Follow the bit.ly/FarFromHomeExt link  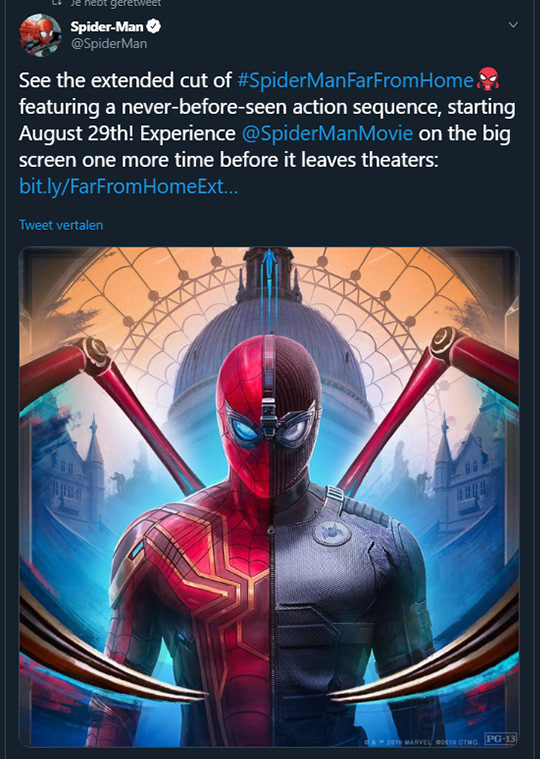[x=128, y=186]
